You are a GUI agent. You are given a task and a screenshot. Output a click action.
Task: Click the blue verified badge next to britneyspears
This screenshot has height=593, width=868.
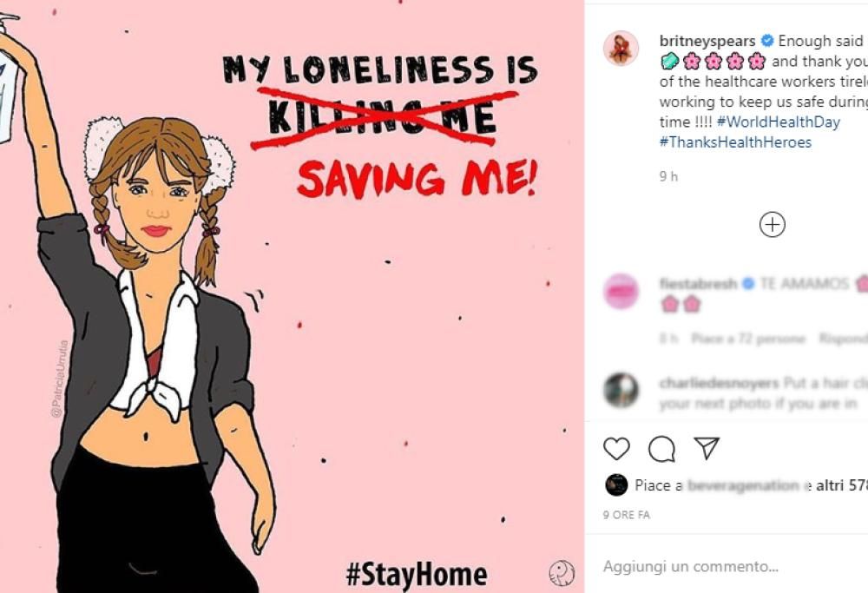click(767, 41)
